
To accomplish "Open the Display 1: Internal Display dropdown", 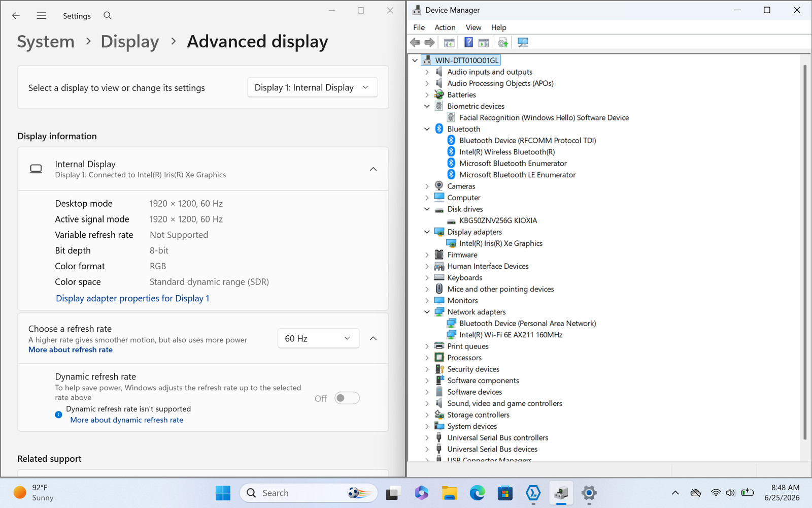I will tap(313, 87).
